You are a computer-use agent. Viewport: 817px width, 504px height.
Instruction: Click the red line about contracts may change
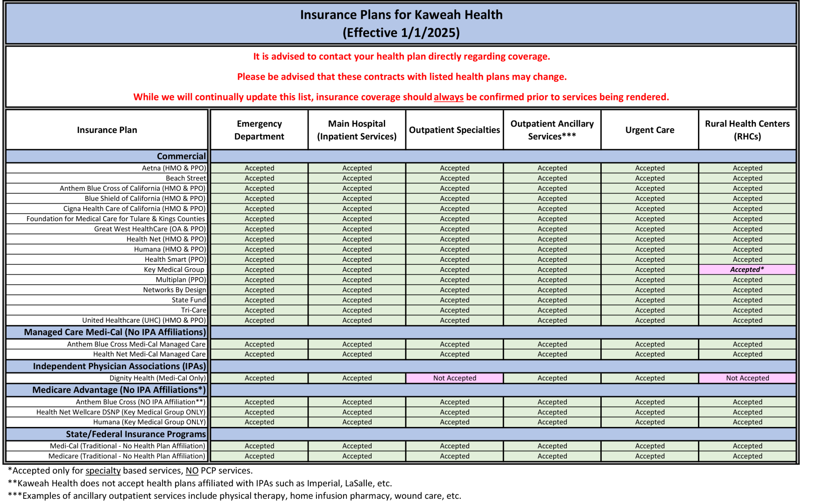click(x=402, y=76)
